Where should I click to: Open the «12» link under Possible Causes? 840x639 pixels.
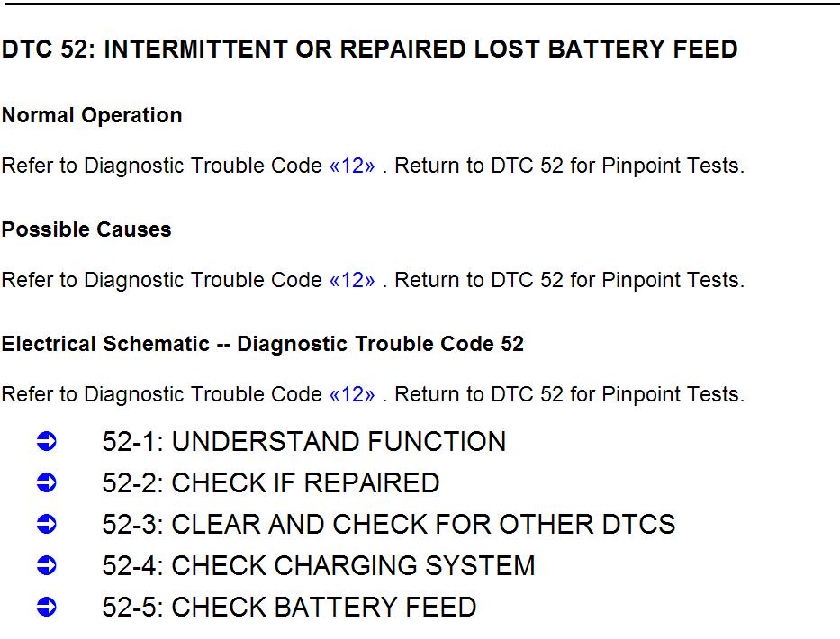coord(352,280)
